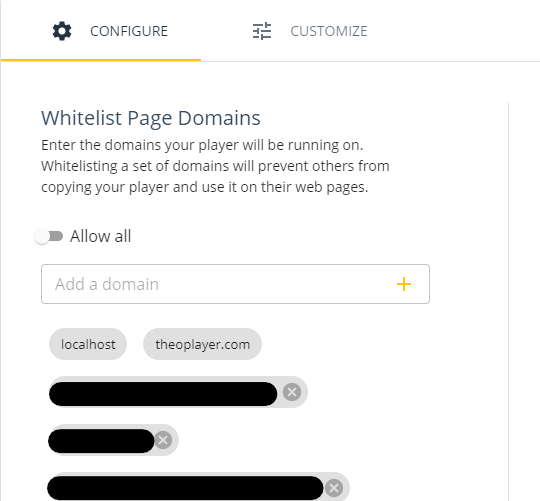
Task: Click the gear icon beside CONFIGURE
Action: click(x=62, y=31)
